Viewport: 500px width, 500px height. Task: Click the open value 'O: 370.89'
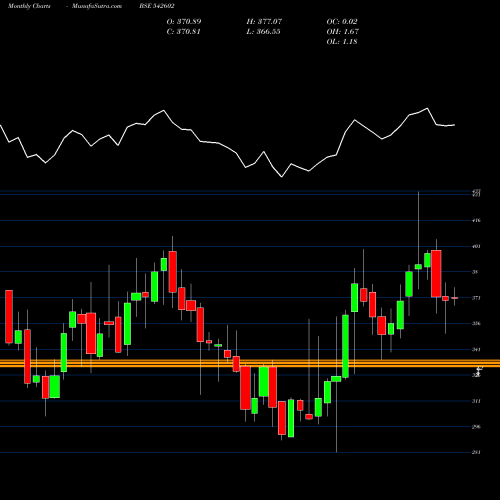[x=184, y=22]
